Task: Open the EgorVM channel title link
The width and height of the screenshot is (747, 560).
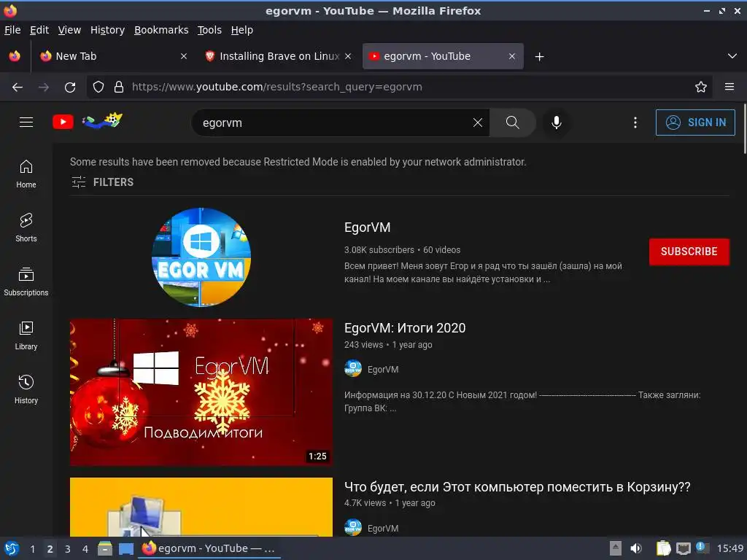Action: (x=368, y=227)
